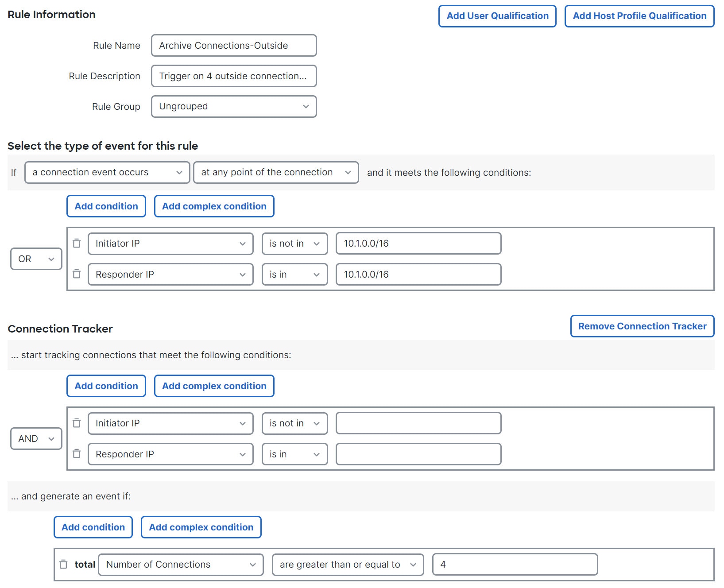
Task: Click the empty tracker Responder IP value field
Action: tap(418, 454)
